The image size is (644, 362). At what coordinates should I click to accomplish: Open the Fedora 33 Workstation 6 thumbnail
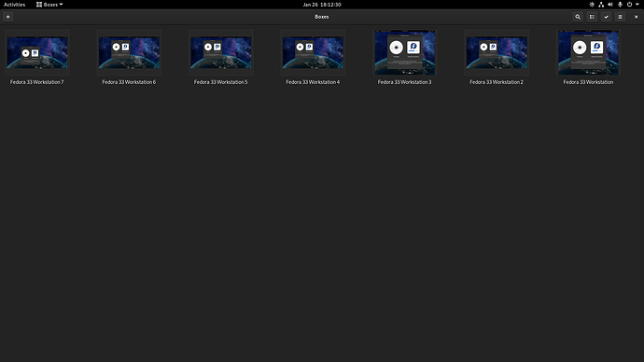pyautogui.click(x=129, y=52)
